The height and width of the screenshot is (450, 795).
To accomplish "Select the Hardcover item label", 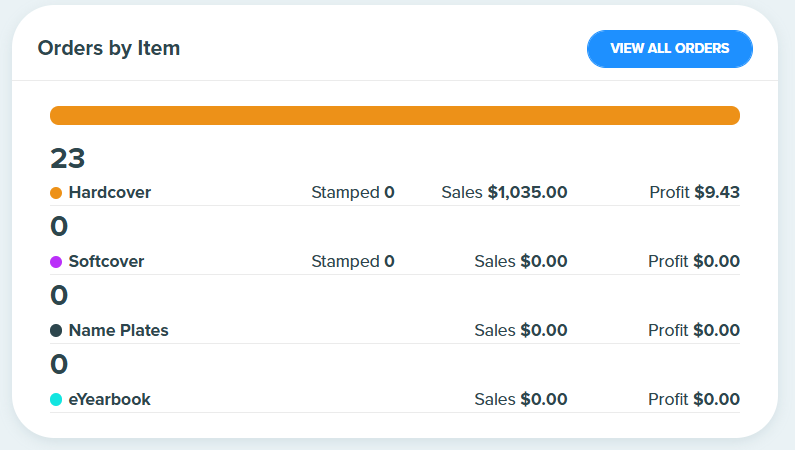I will (x=110, y=193).
